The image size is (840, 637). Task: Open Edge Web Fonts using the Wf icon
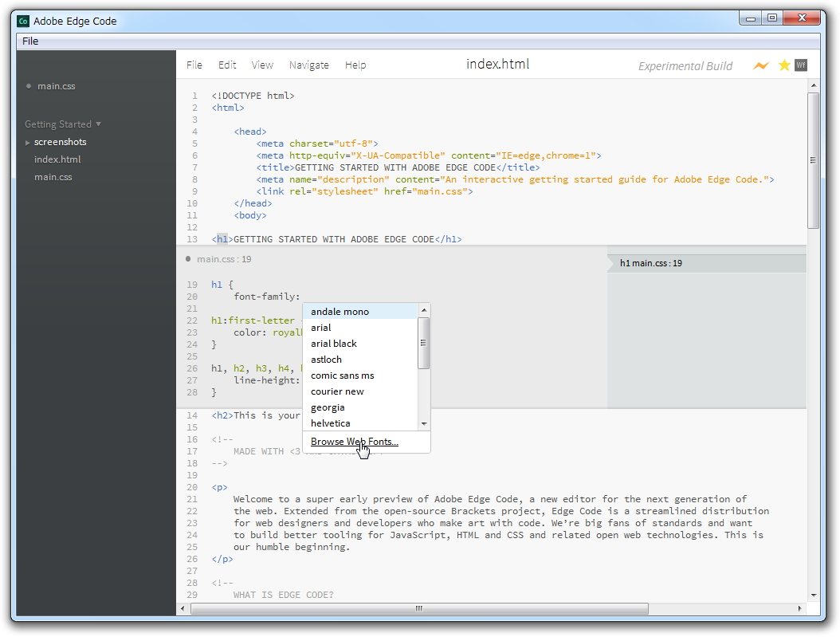click(x=801, y=65)
